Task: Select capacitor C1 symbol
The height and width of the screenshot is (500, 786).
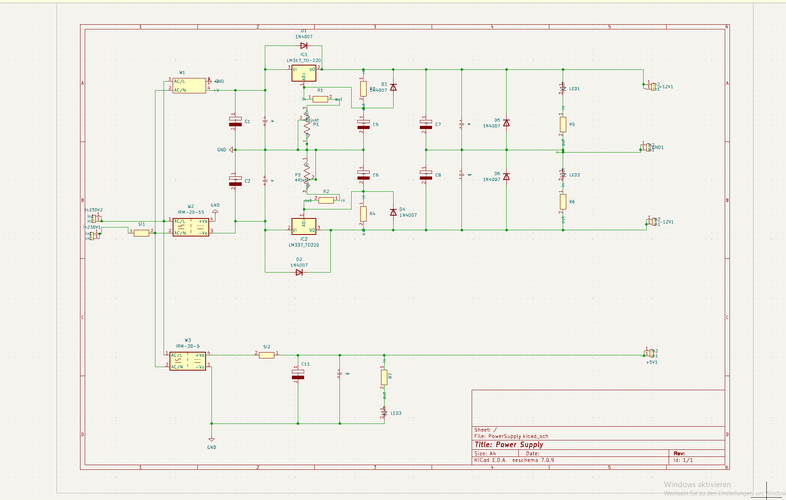Action: [235, 121]
